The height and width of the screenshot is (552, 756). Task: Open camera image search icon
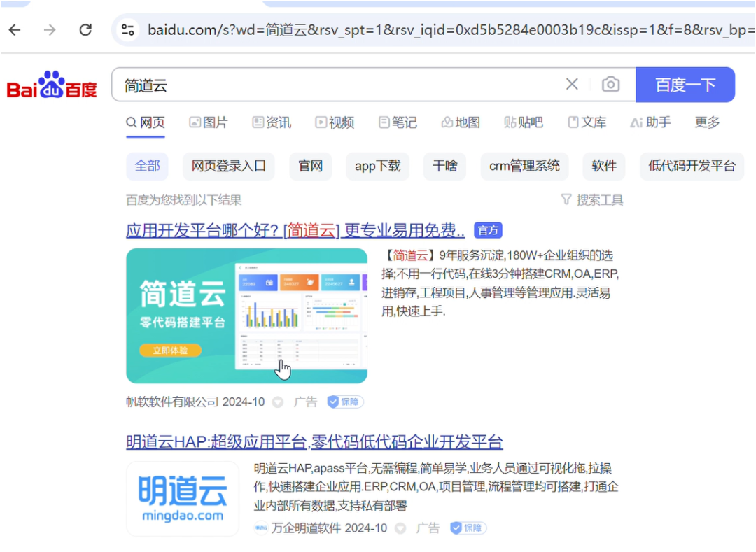tap(610, 85)
